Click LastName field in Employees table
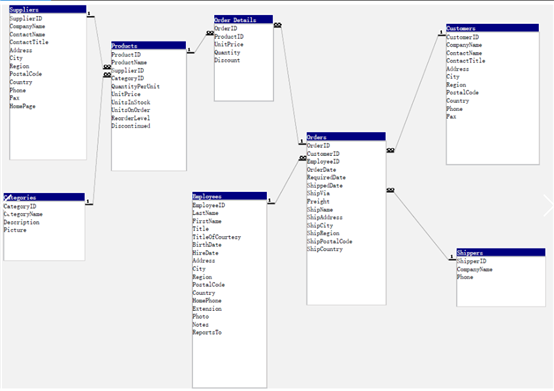 coord(206,213)
